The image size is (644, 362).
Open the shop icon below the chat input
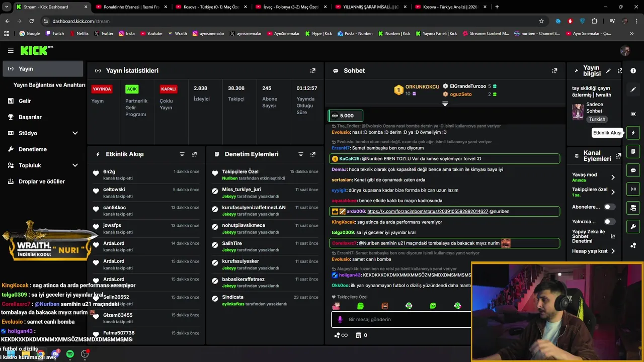358,335
